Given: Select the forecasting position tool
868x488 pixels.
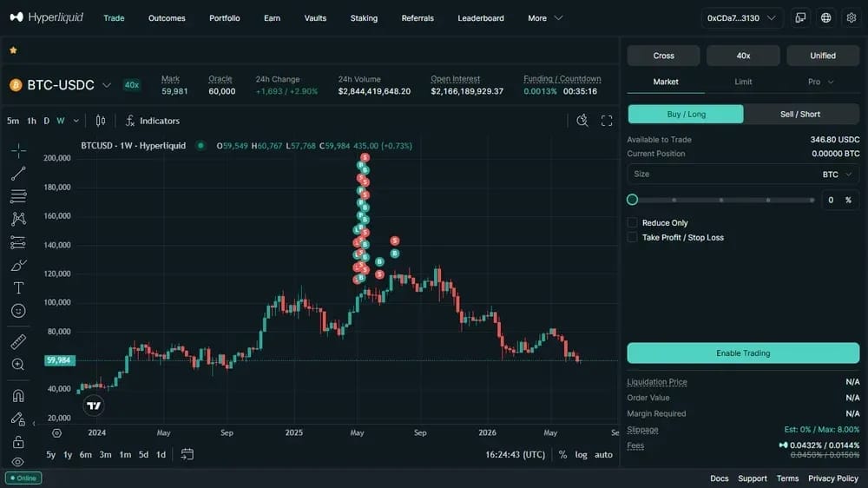Looking at the screenshot, I should click(18, 242).
